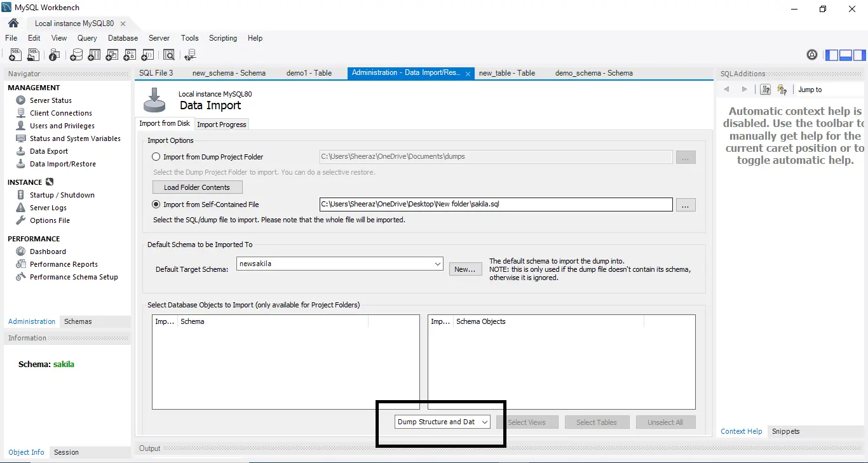Screen dimensions: 868x463
Task: Toggle the secondary sidebar visibility icon
Action: point(860,55)
